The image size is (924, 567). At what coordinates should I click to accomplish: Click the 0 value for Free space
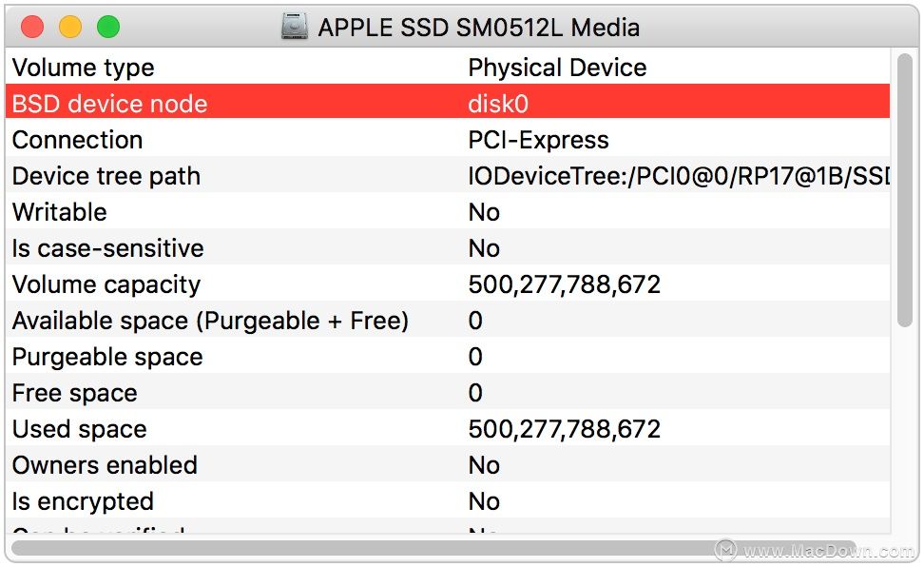click(x=475, y=393)
